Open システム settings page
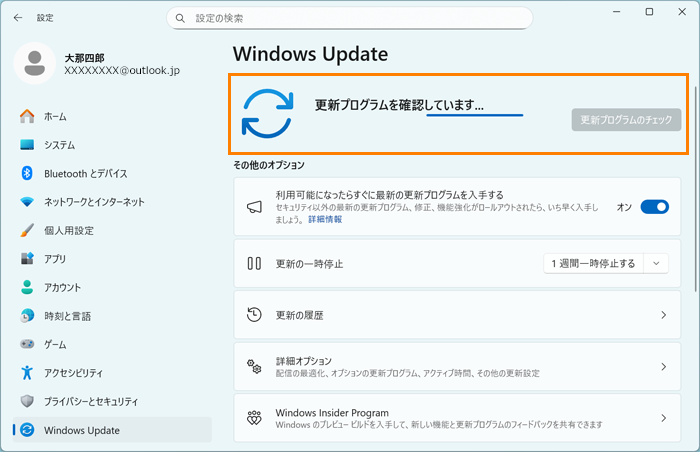 pyautogui.click(x=112, y=145)
